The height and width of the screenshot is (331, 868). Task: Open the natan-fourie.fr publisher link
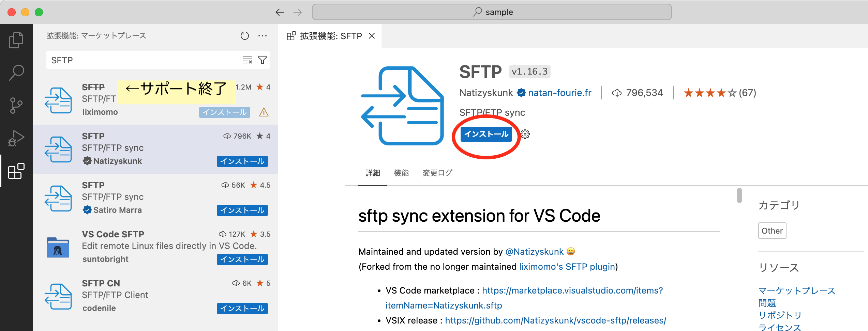coord(560,93)
